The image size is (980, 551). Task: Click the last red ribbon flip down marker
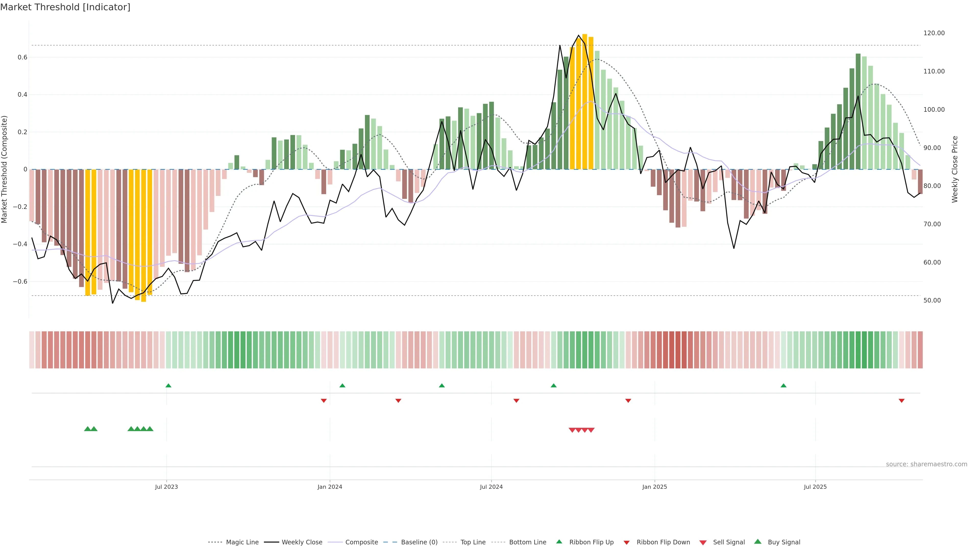(901, 400)
